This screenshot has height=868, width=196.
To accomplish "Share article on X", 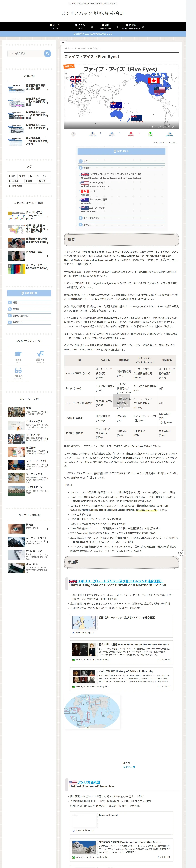I will coord(73,134).
